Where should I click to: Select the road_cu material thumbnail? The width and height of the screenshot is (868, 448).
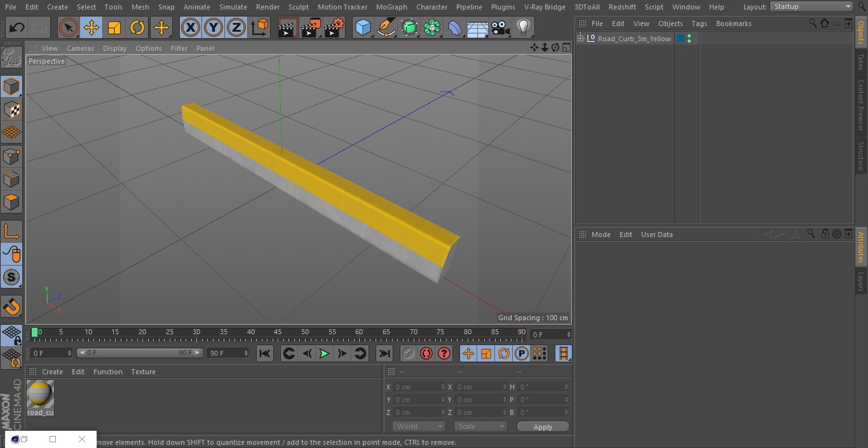pyautogui.click(x=40, y=395)
